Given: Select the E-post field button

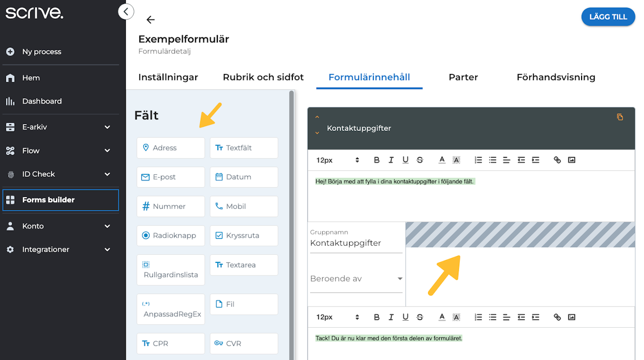Looking at the screenshot, I should coord(171,177).
